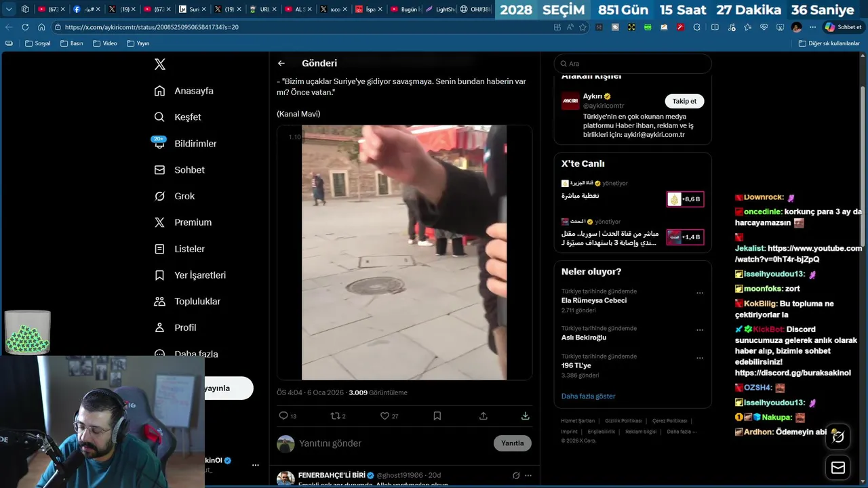The height and width of the screenshot is (488, 868).
Task: Click the Yanıtla reply button
Action: click(513, 443)
